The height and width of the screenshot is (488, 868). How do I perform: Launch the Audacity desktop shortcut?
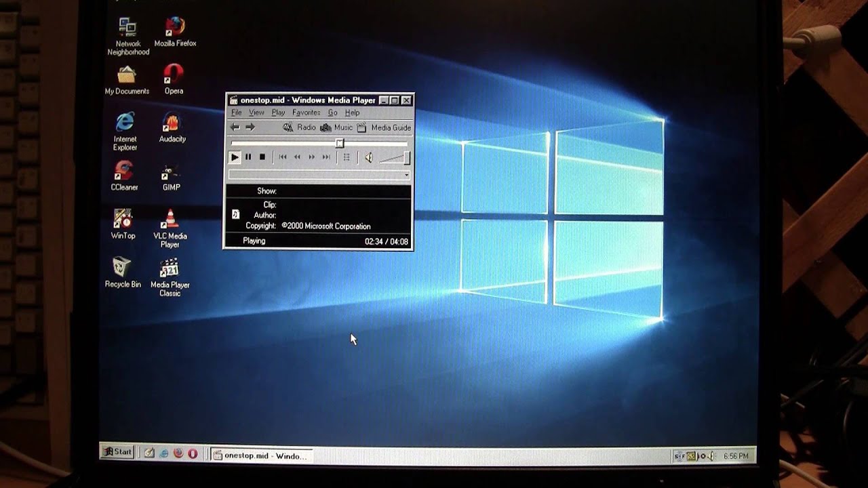pos(172,127)
